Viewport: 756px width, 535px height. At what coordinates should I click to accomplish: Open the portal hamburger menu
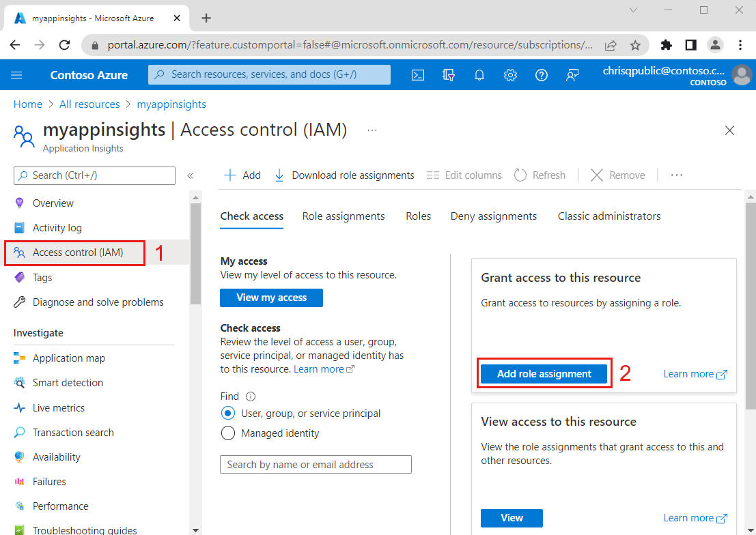click(16, 75)
